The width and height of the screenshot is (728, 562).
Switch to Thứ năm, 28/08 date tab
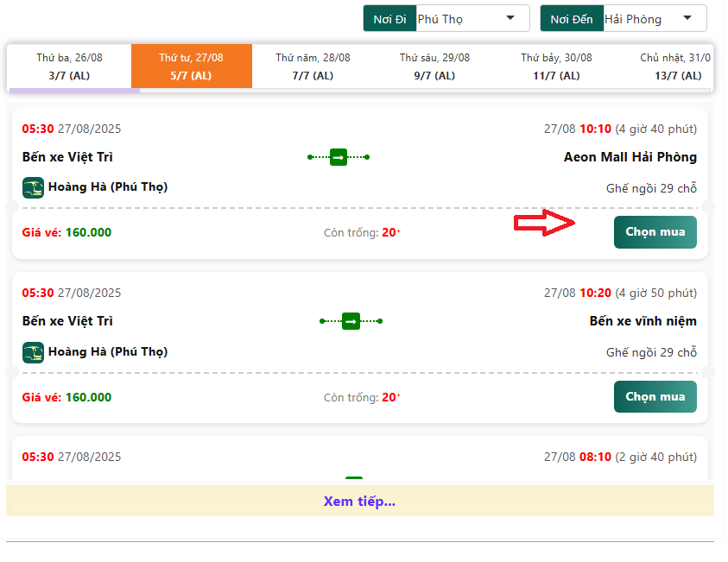click(313, 66)
